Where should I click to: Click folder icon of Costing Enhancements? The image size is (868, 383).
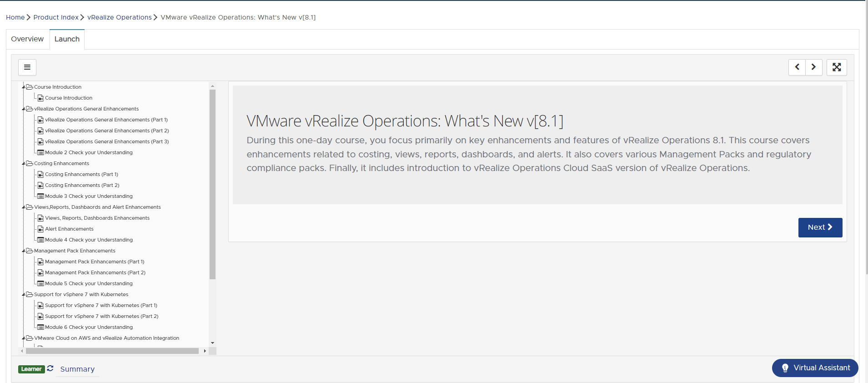[x=30, y=163]
